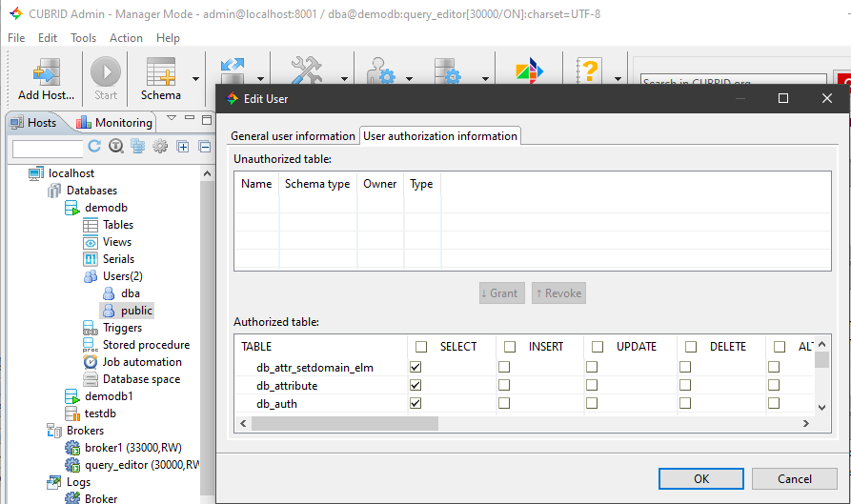The width and height of the screenshot is (851, 504).
Task: Open the Schema toolbar dropdown arrow
Action: point(195,80)
